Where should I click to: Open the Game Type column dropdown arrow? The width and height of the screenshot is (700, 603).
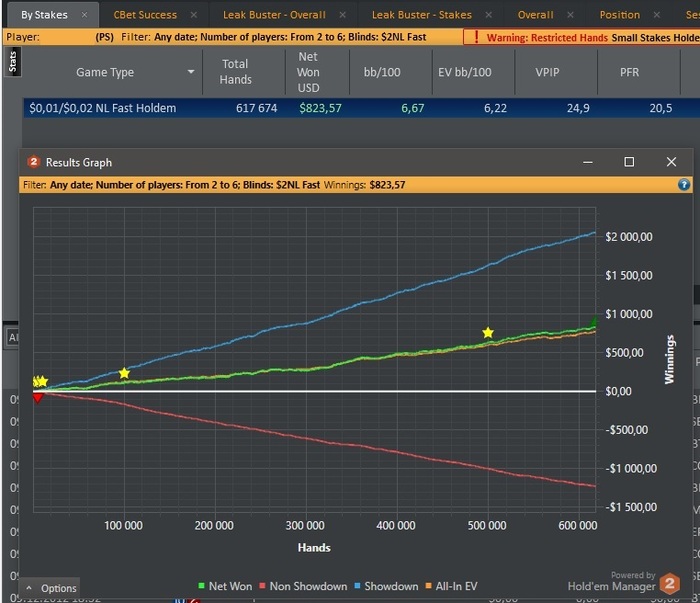coord(191,73)
